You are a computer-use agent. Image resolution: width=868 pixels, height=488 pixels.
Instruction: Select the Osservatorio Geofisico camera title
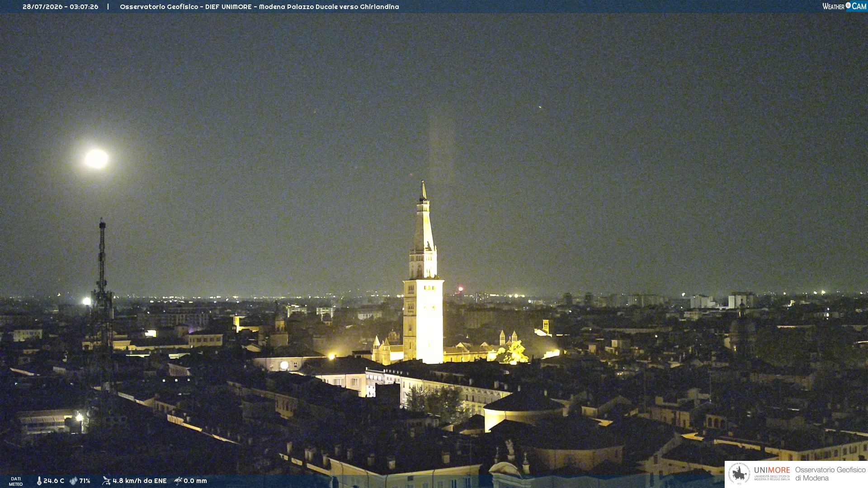pos(259,7)
